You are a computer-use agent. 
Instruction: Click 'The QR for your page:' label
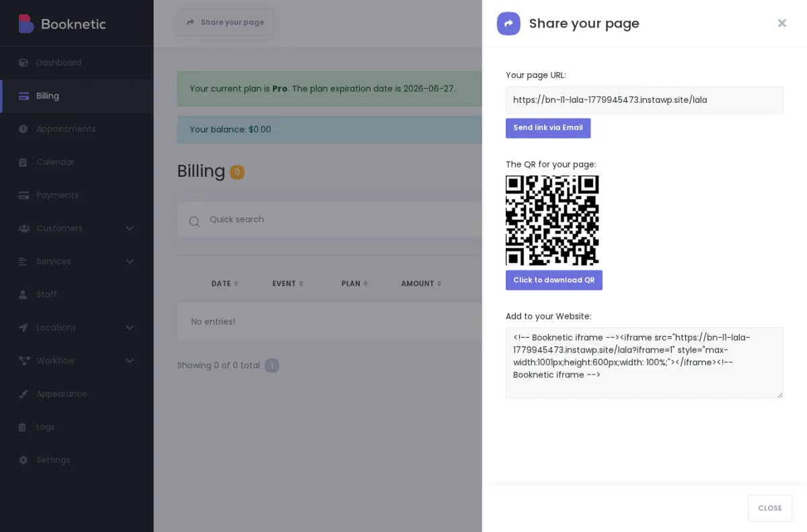pyautogui.click(x=551, y=164)
